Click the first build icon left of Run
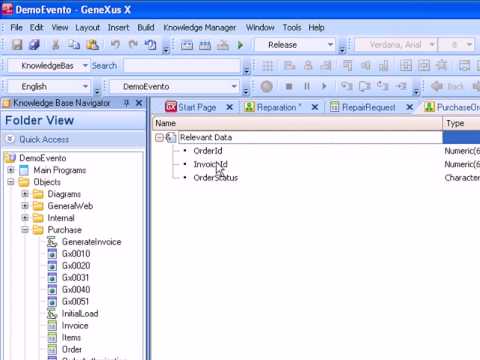Screen dimensions: 480x360 pos(187,45)
